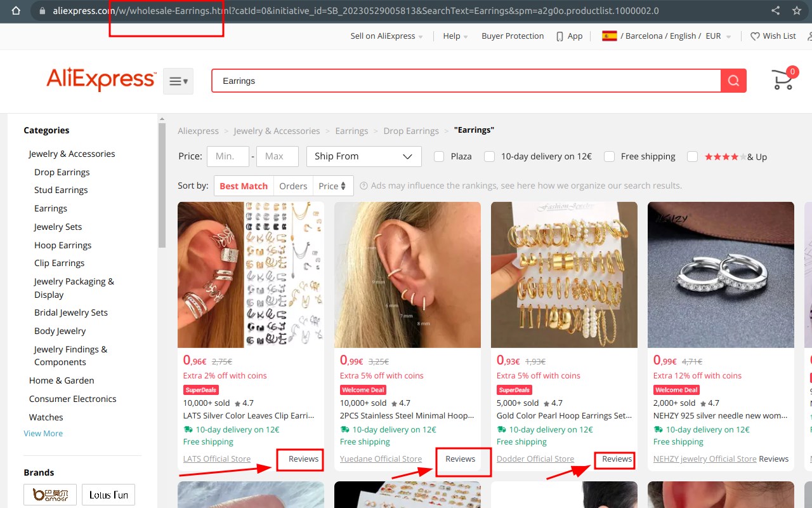
Task: Click the star rating of Gold Color Pearl Hoop
Action: click(x=552, y=403)
